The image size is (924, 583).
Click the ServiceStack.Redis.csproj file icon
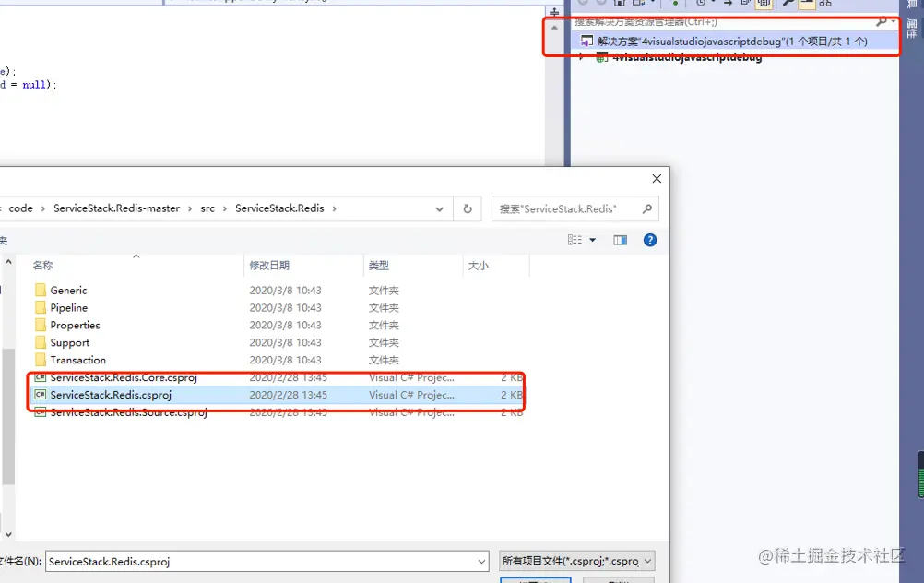pos(40,395)
